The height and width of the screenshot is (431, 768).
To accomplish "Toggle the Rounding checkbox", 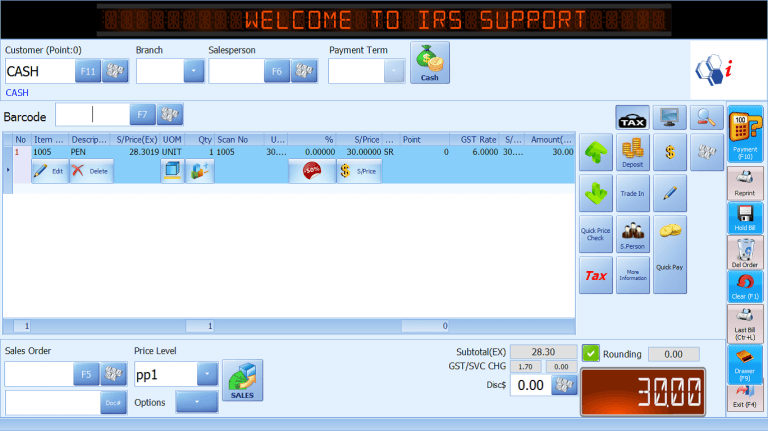I will (x=591, y=353).
